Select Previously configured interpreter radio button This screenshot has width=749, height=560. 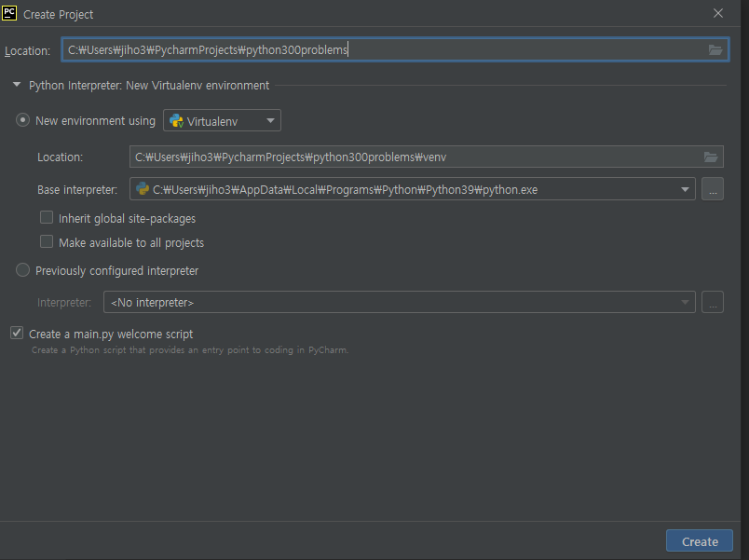22,270
